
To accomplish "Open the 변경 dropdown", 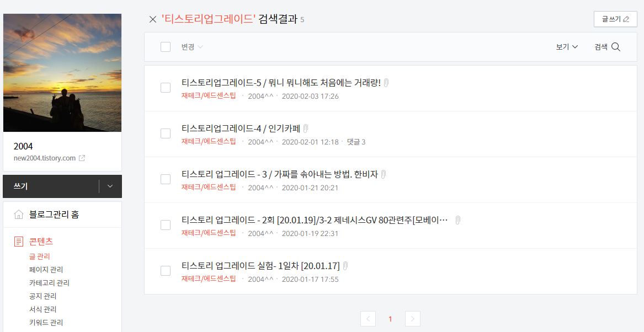I will point(192,47).
